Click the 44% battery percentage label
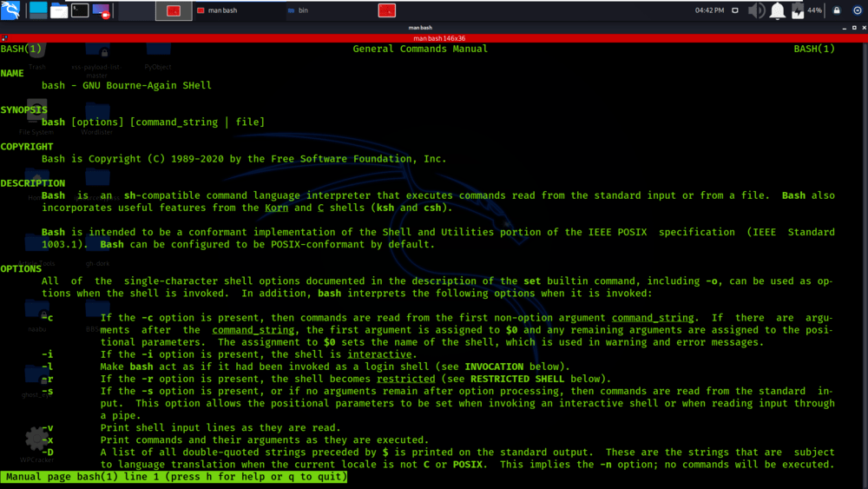The image size is (868, 489). (814, 10)
